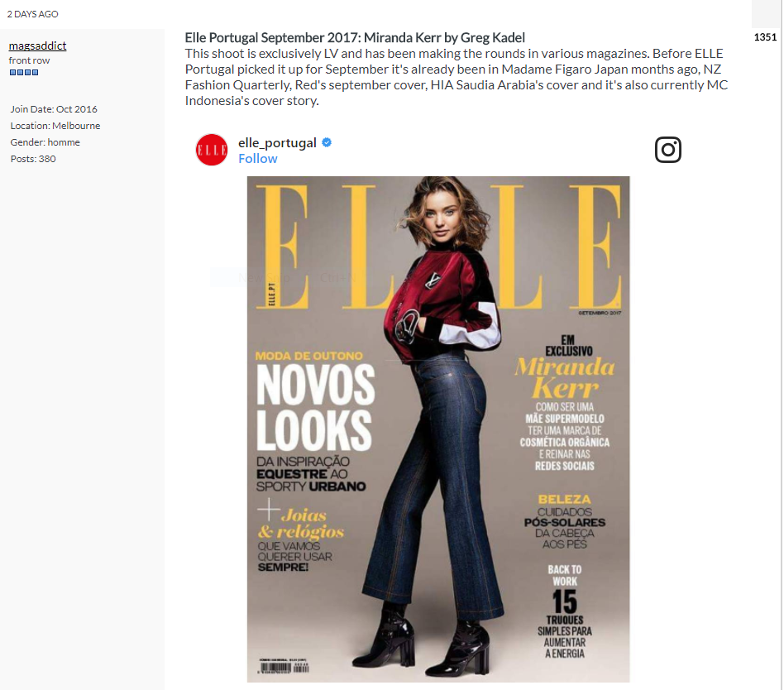Open the Instagram logo icon
Image resolution: width=784 pixels, height=690 pixels.
[x=668, y=150]
